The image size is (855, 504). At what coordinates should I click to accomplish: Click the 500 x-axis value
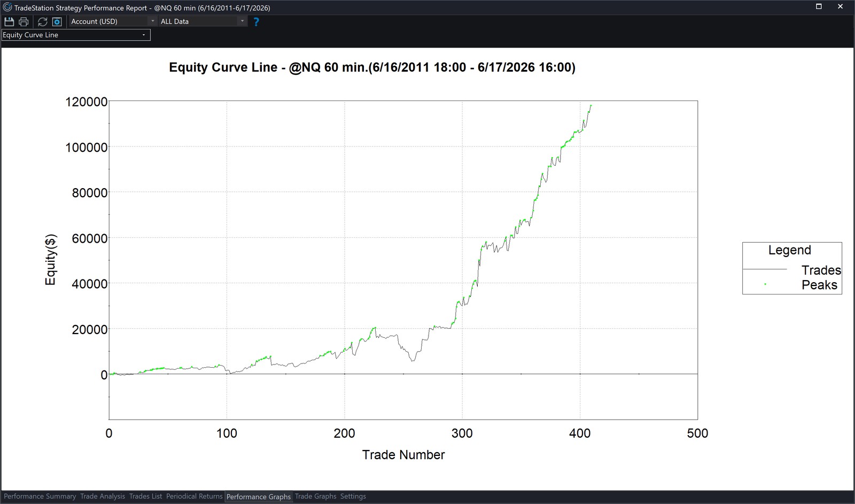point(697,433)
